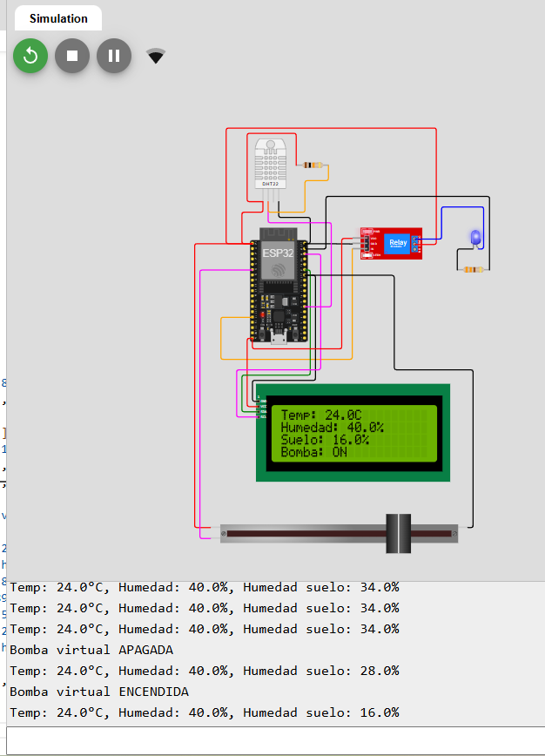Click the green LCD display screen
545x756 pixels.
click(x=353, y=434)
